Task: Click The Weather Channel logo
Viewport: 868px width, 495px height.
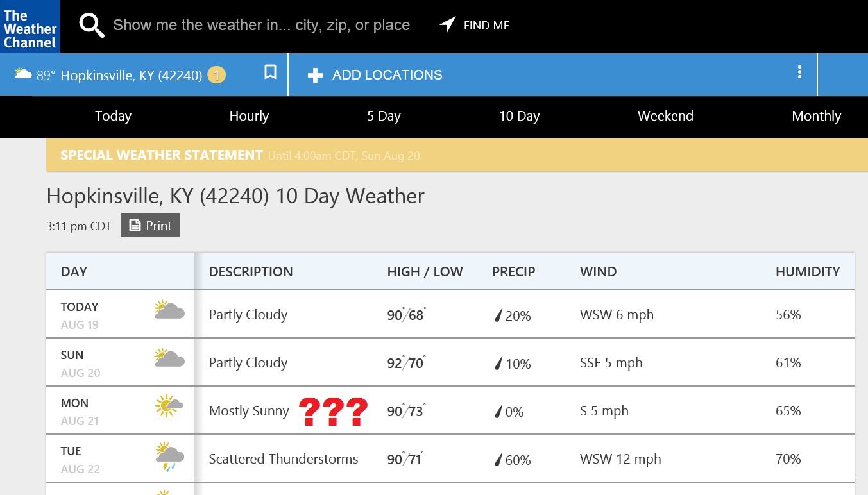Action: coord(30,26)
